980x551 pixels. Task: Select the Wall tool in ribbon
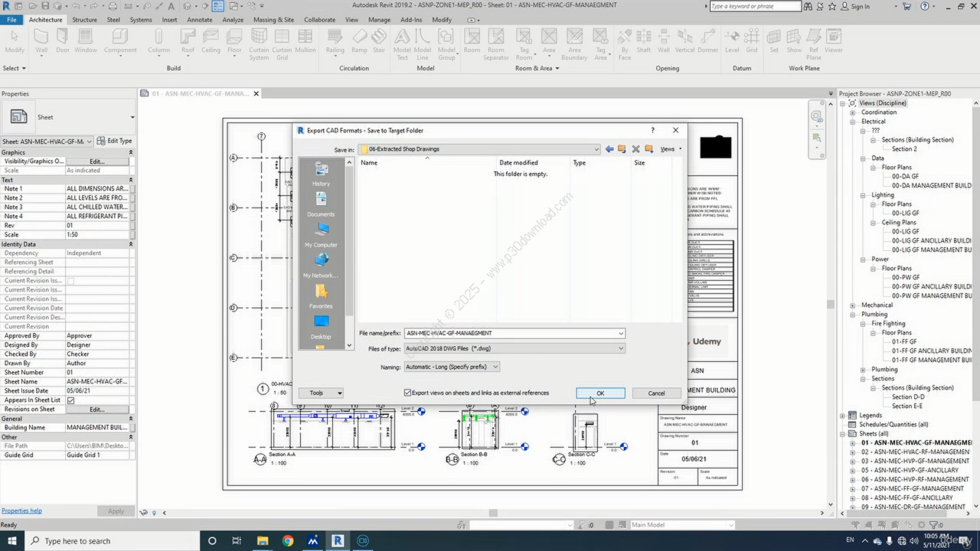pos(41,41)
